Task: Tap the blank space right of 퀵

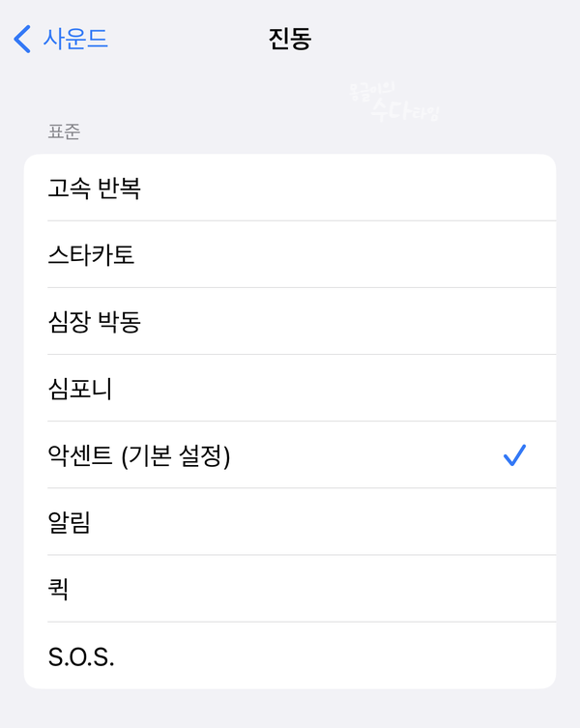Action: [x=312, y=589]
